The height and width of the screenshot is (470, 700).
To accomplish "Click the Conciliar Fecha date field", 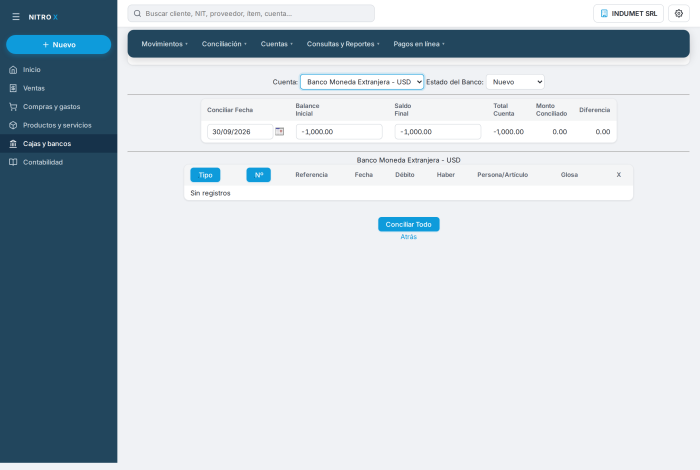I will [240, 132].
